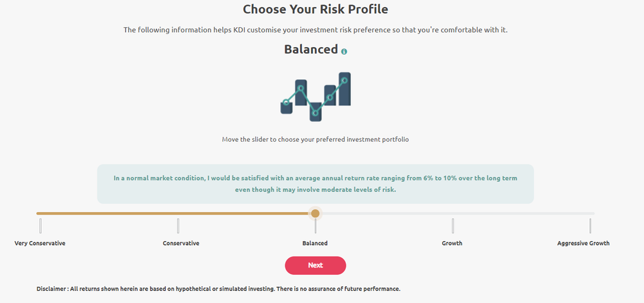Screen dimensions: 644x303
Task: Click the large Balanced profile heading
Action: pos(311,50)
